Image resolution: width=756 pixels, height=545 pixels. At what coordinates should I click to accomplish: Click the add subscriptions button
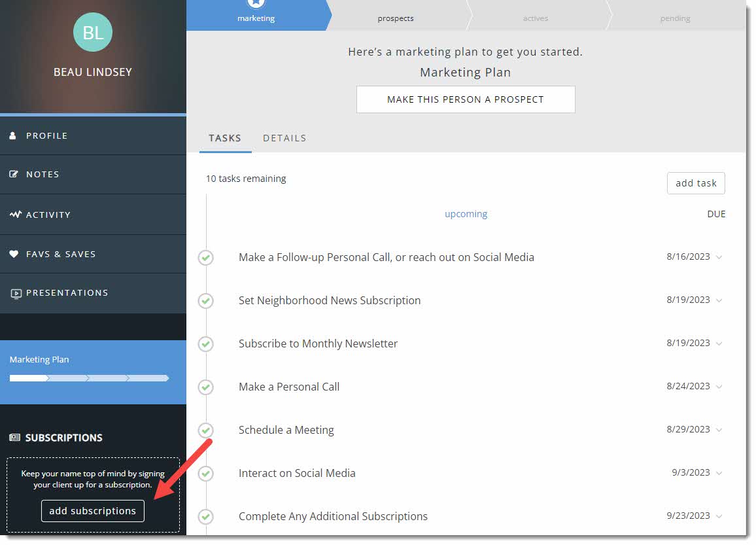[93, 511]
